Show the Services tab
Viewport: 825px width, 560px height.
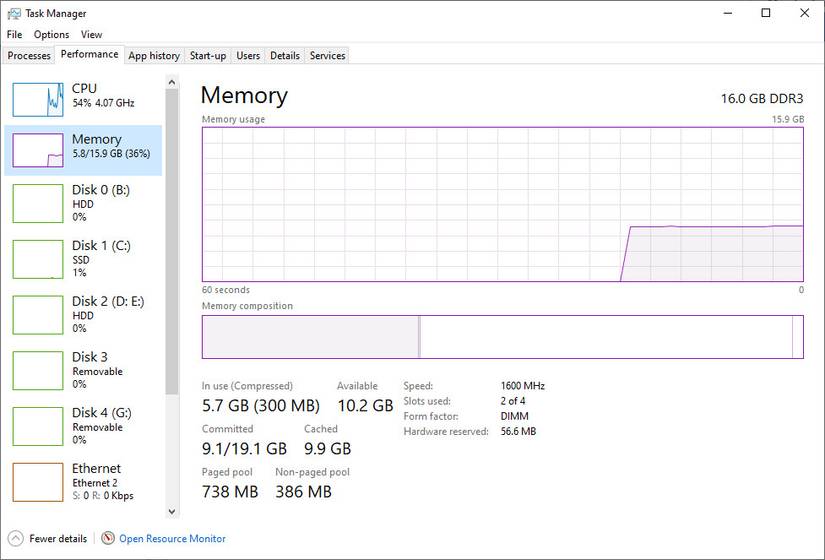pos(327,56)
